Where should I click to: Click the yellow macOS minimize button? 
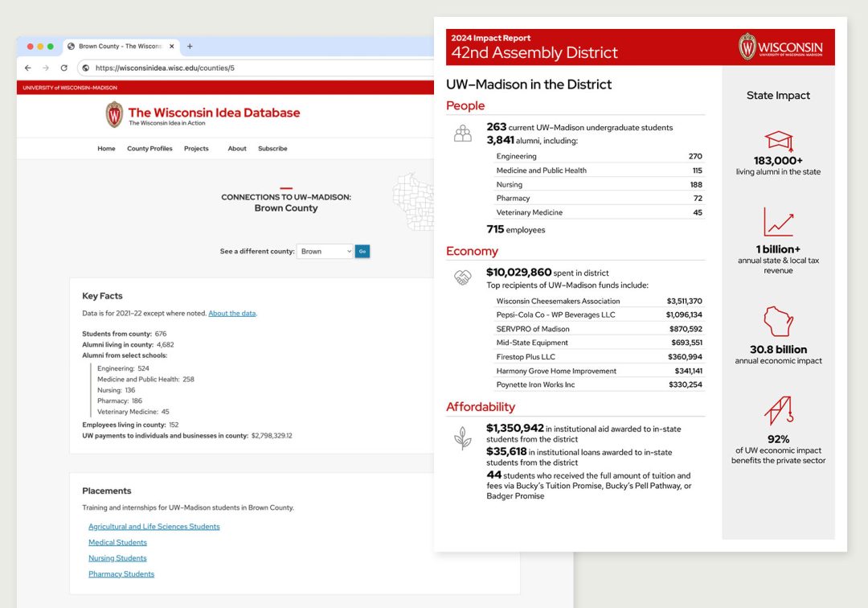[x=40, y=47]
